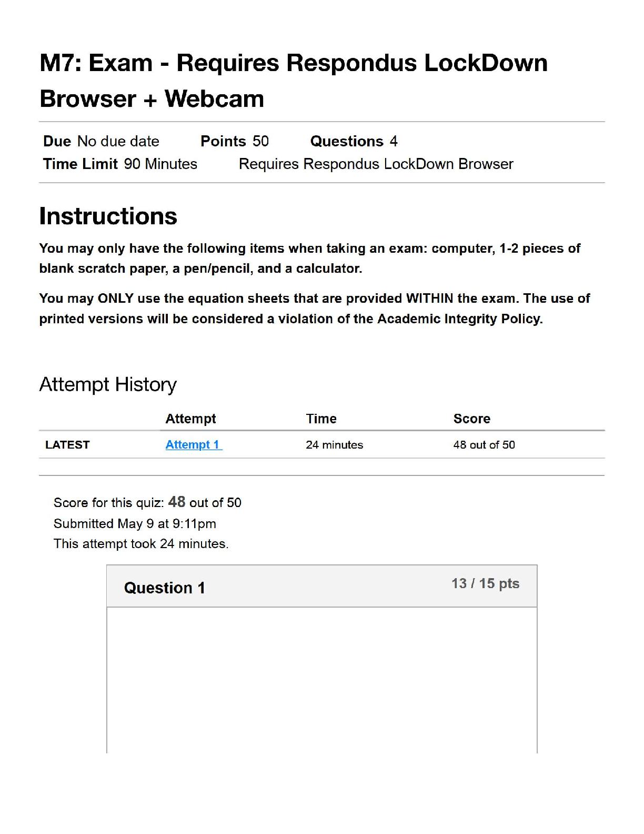
Task: Click the Score column header
Action: click(472, 419)
